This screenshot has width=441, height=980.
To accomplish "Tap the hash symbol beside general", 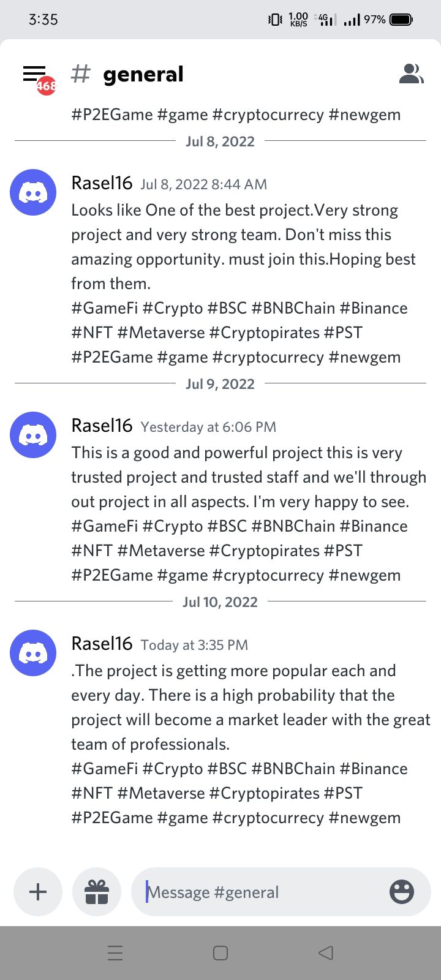I will [x=80, y=74].
